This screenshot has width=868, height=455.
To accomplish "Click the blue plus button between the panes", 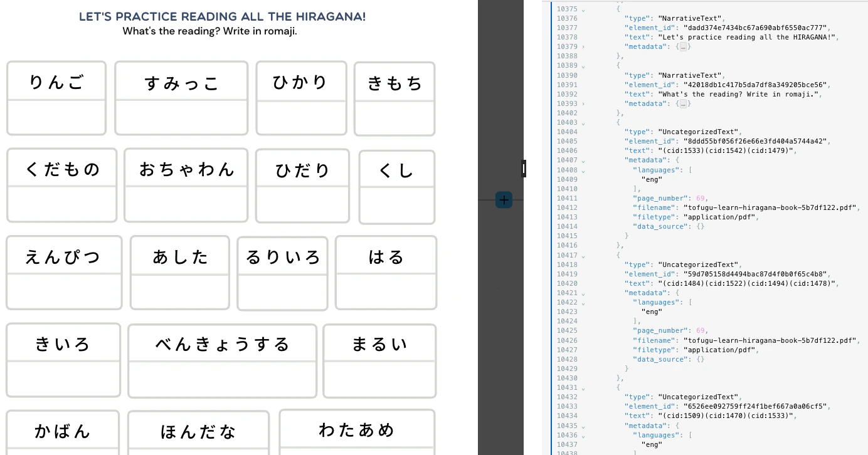I will coord(504,199).
